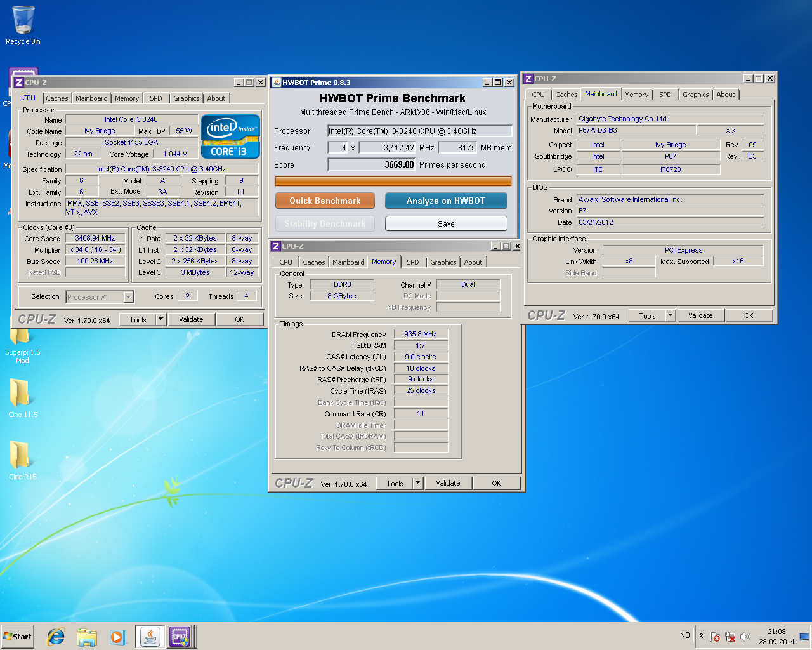Click the network status tray icon
Image resolution: width=812 pixels, height=650 pixels.
tap(730, 636)
